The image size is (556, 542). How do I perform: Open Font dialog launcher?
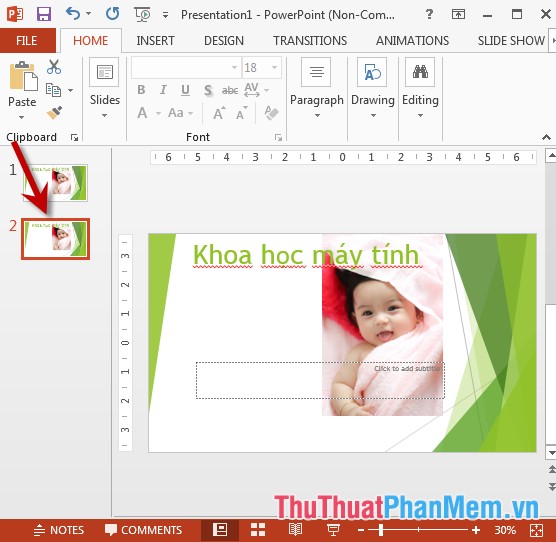(278, 138)
